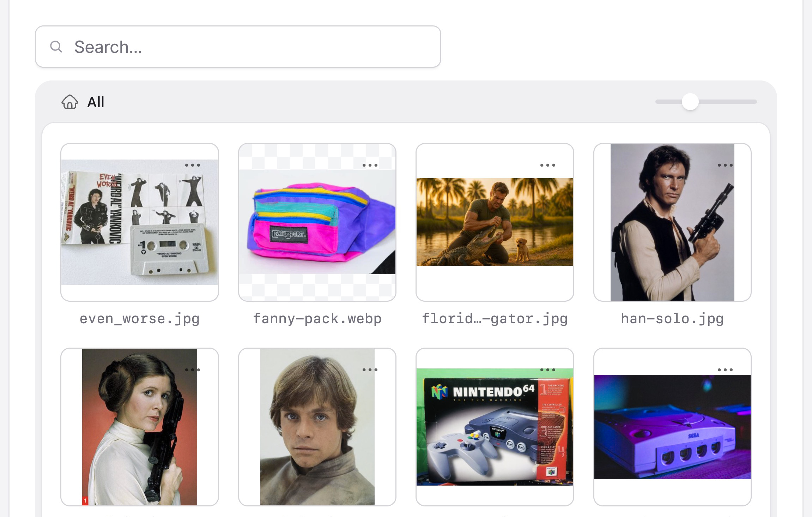Click the magnifying glass search icon
This screenshot has width=812, height=517.
click(x=56, y=46)
